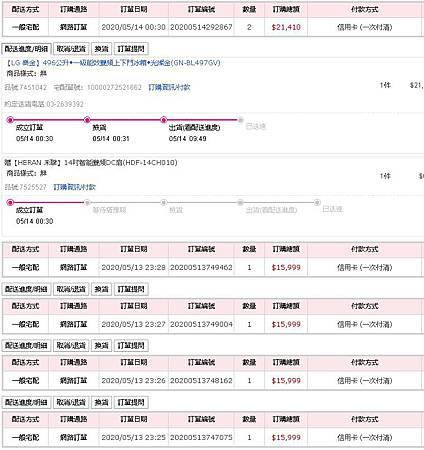Viewport: 424px width, 450px height.
Task: Click HERAN fan grey 揀貨 timeline dot
Action: click(x=164, y=202)
